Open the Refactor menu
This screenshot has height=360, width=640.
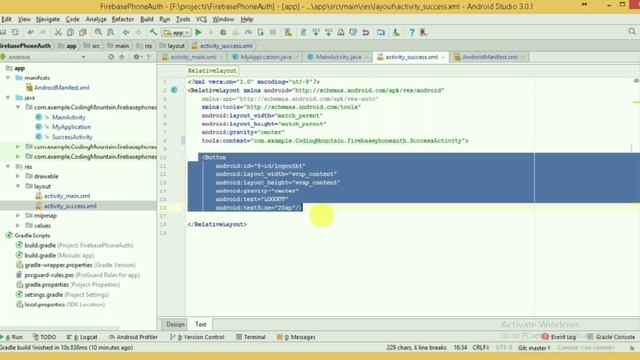pos(123,19)
